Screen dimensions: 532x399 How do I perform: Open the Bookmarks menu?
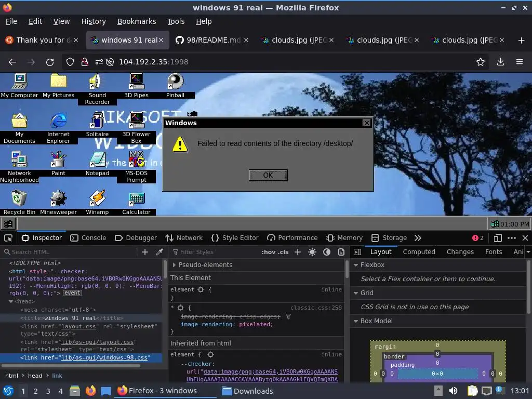pyautogui.click(x=137, y=21)
